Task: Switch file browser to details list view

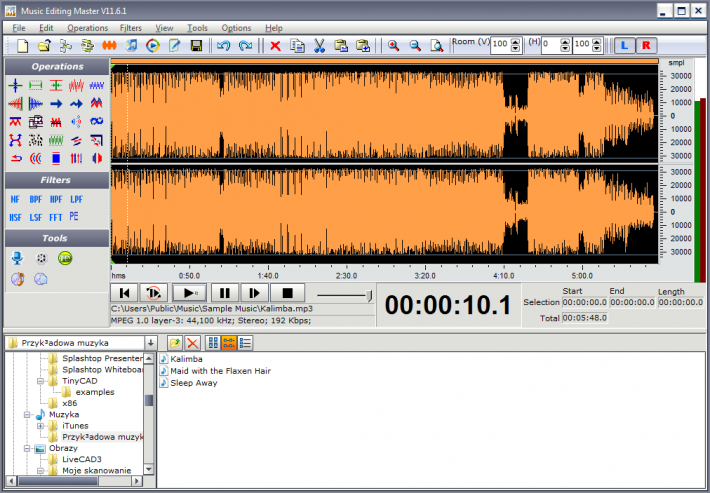Action: (245, 343)
